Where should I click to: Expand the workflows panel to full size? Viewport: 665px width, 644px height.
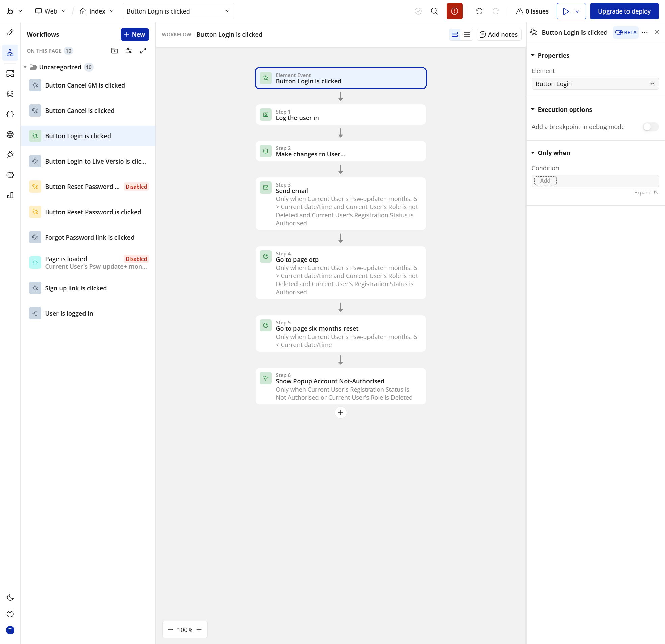coord(143,51)
